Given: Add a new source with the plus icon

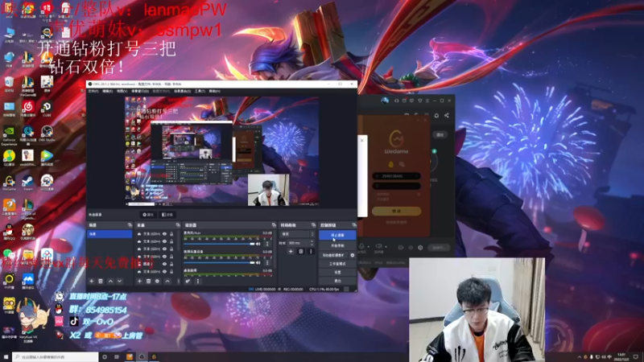Looking at the screenshot, I should [x=139, y=281].
